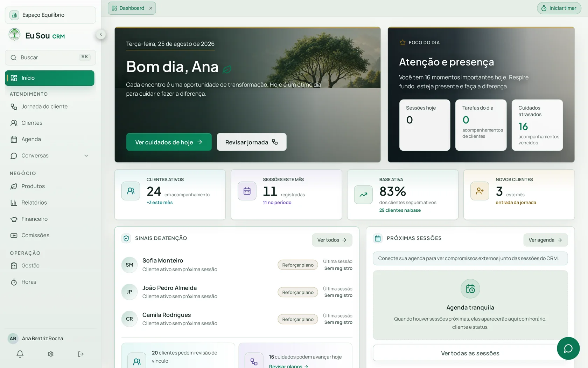Click the Sinais de Atenção shield icon
The width and height of the screenshot is (588, 368).
pos(126,238)
